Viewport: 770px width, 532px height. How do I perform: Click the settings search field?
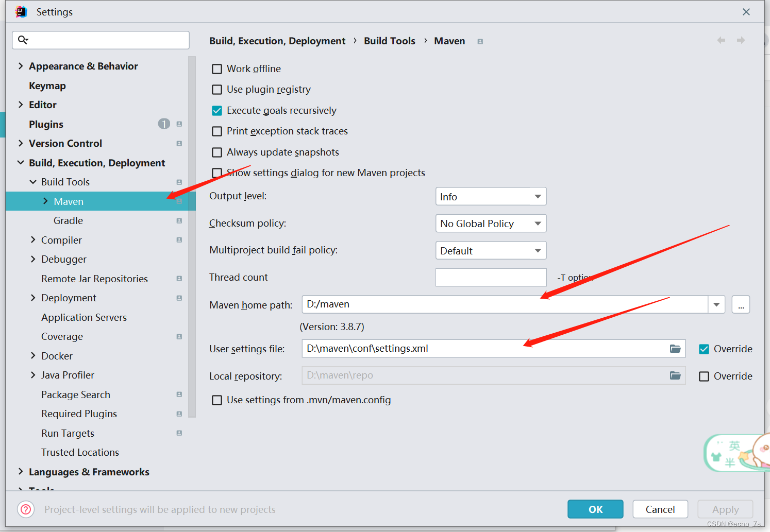click(x=101, y=40)
